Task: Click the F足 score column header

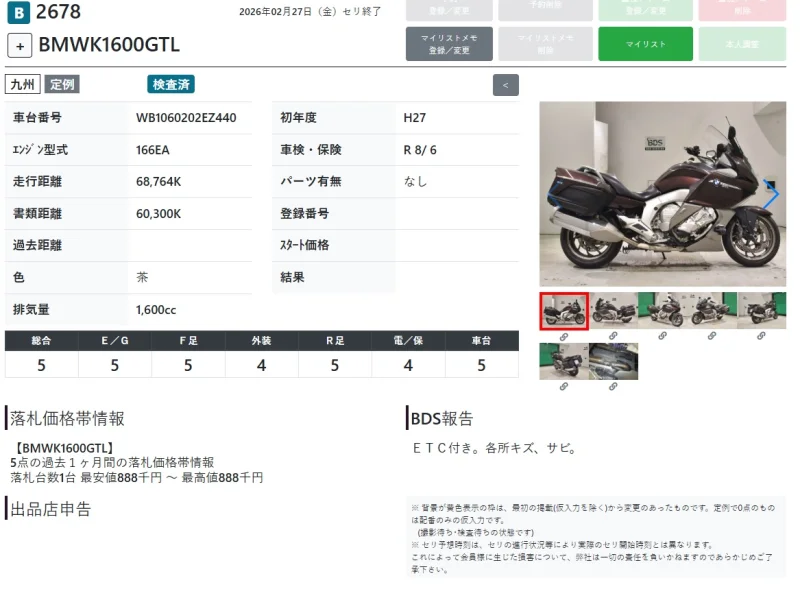Action: click(188, 341)
